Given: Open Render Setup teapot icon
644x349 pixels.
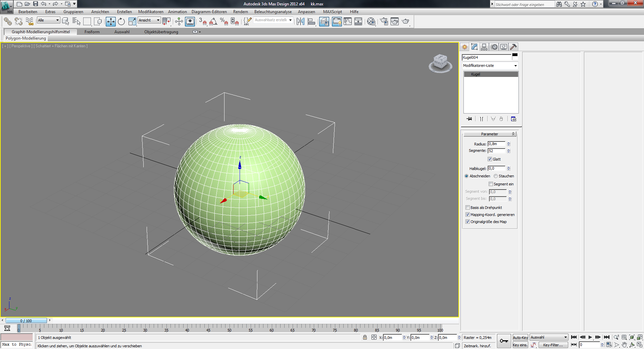Looking at the screenshot, I should point(384,21).
